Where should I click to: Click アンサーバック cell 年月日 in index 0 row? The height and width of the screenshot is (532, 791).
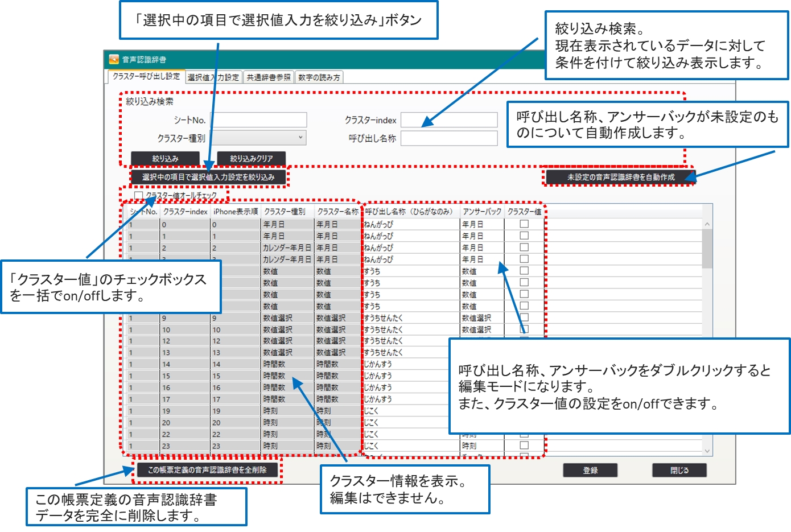click(x=482, y=224)
